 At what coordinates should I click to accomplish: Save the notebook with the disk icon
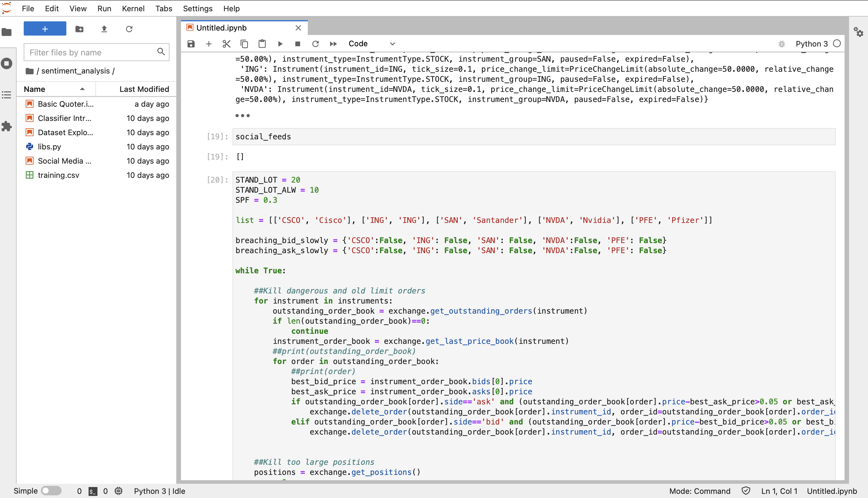click(x=191, y=44)
